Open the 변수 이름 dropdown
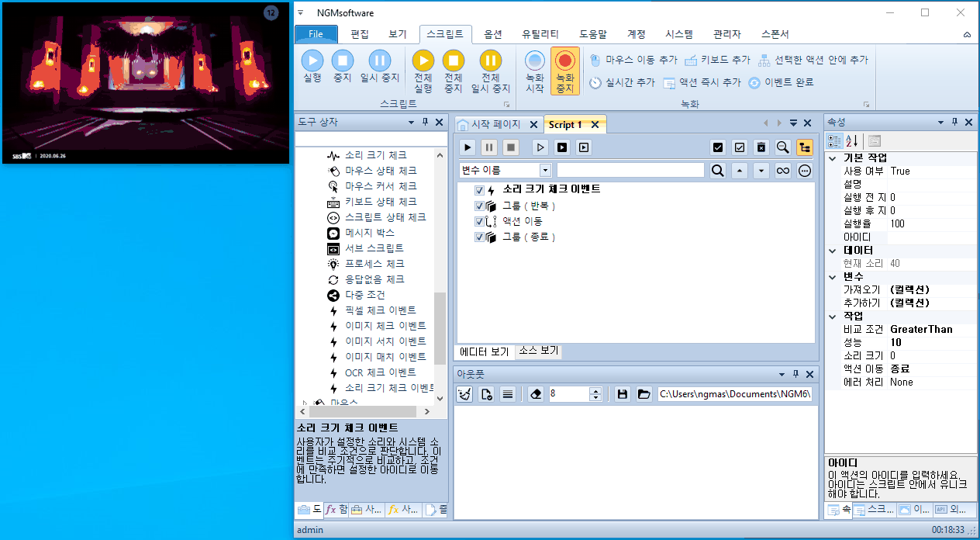980x540 pixels. point(545,171)
